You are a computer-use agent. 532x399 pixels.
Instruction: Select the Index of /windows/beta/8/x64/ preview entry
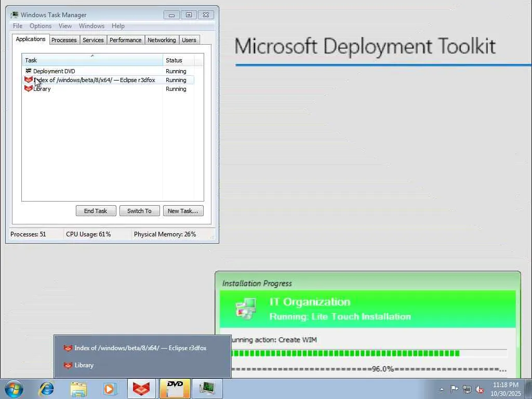(142, 348)
